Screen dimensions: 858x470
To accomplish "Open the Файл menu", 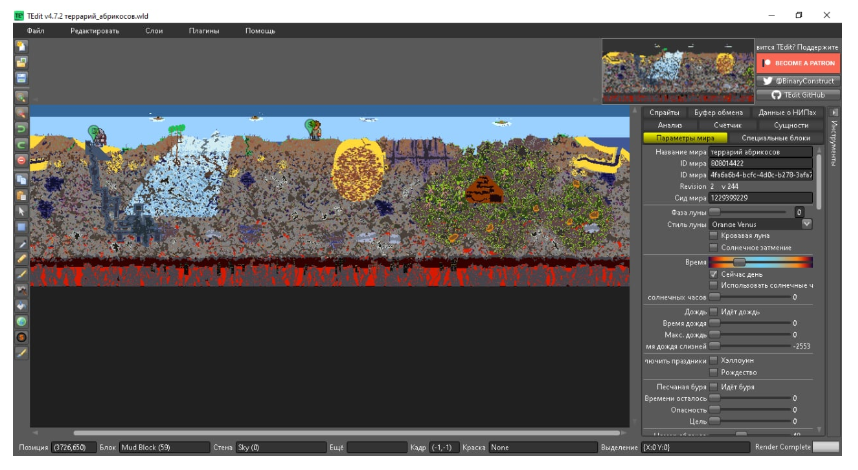I will pyautogui.click(x=36, y=31).
